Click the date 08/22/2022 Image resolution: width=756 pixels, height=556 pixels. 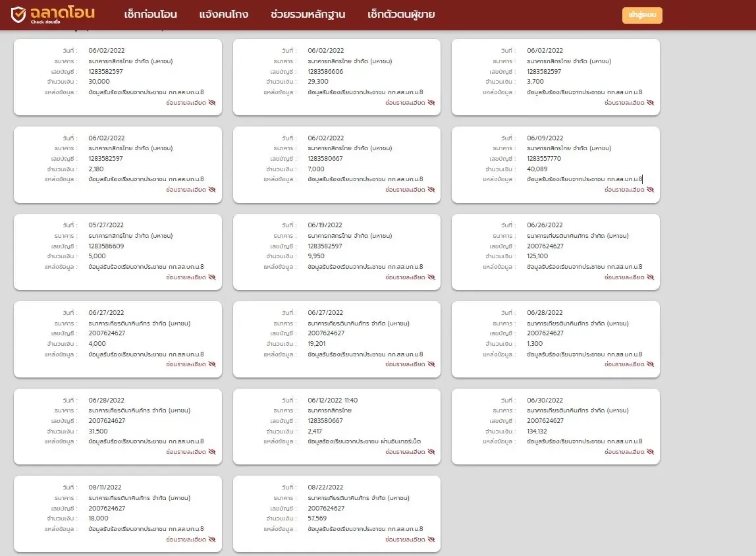click(x=325, y=487)
